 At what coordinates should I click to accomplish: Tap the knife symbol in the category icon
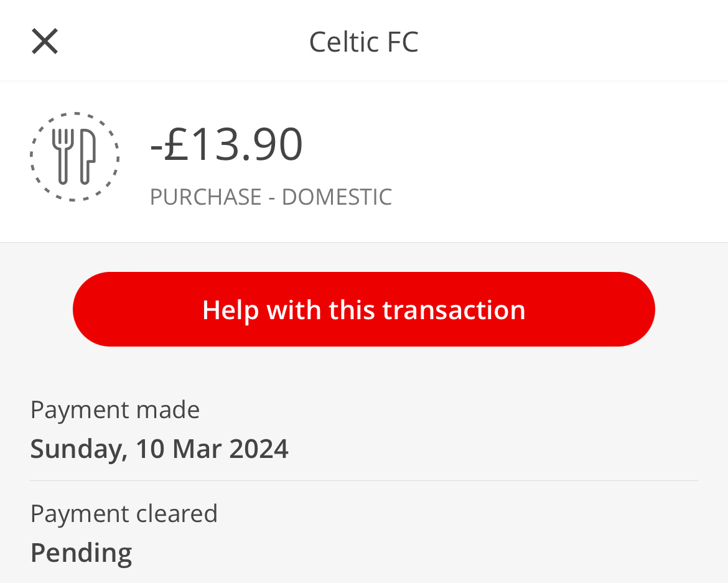(x=87, y=156)
